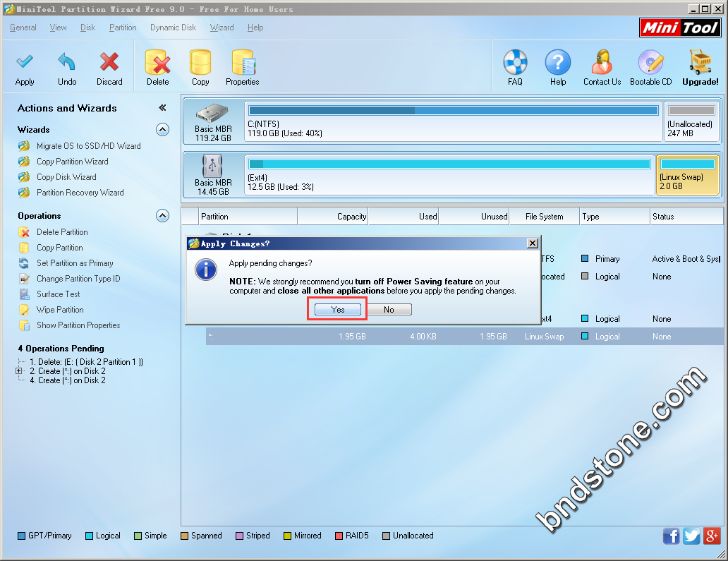Select pending operation 4 Create on Disk 2
Screen dimensions: 728x561
pyautogui.click(x=67, y=380)
